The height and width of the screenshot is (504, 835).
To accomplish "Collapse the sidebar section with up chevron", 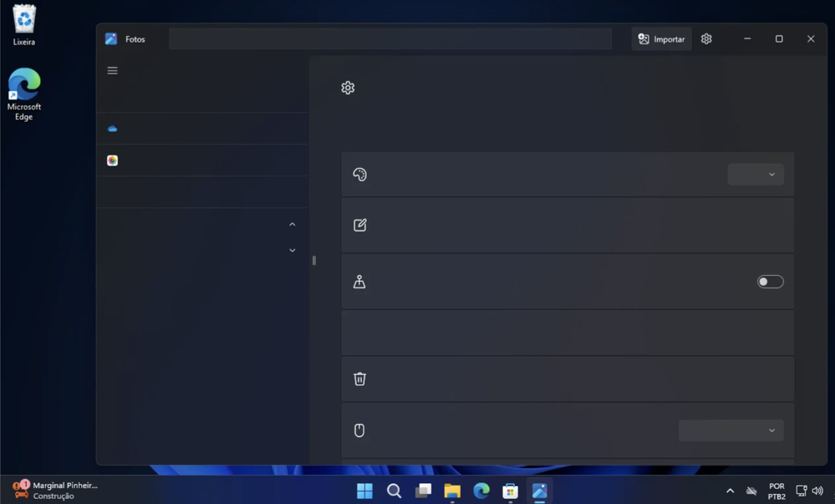I will tap(292, 224).
